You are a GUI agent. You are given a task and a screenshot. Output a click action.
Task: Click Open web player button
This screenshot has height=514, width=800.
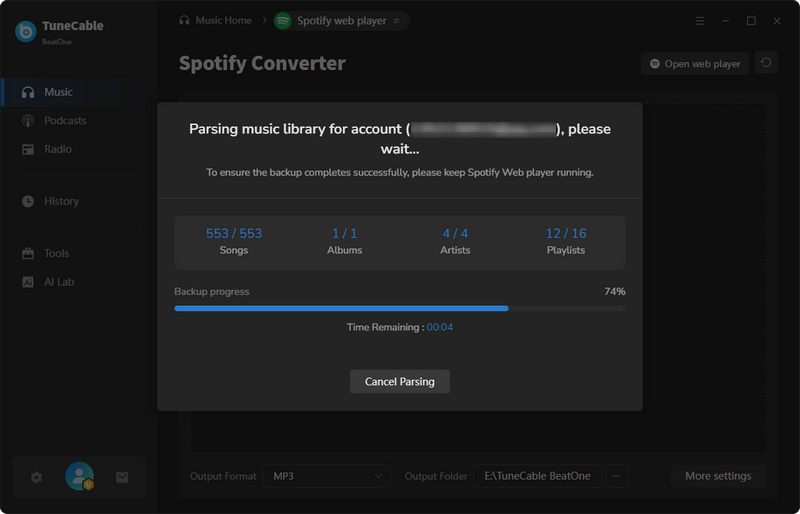[x=695, y=64]
